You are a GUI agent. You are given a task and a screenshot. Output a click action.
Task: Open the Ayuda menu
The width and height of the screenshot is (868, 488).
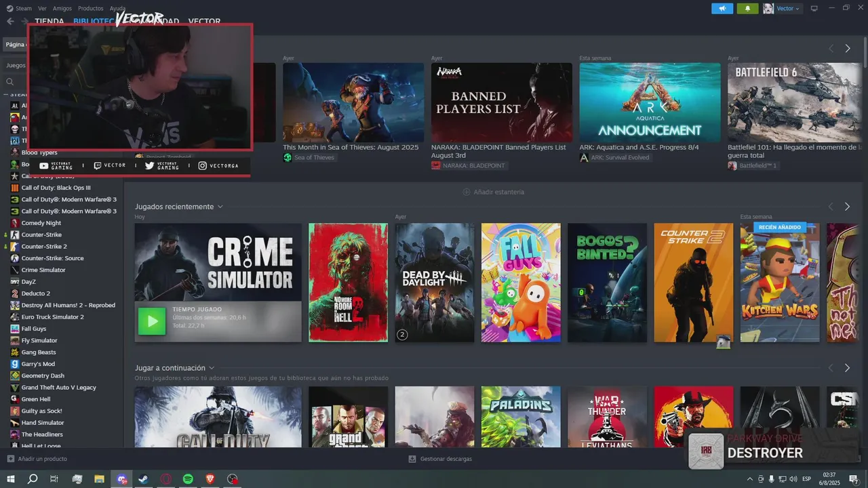click(117, 8)
